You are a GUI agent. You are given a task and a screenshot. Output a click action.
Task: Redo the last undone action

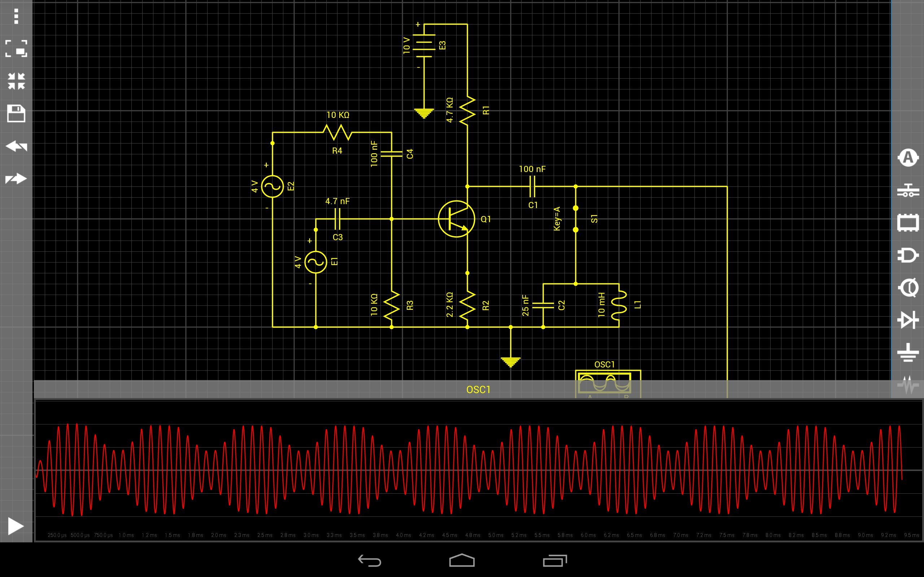(16, 179)
